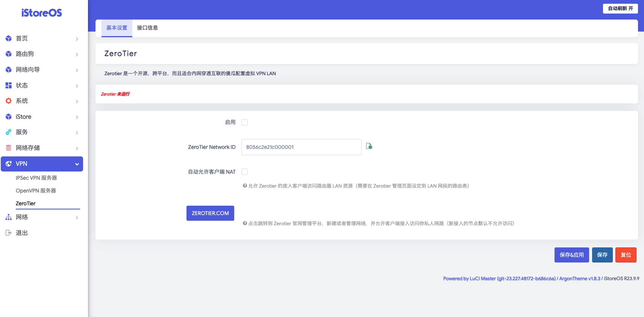
Task: Click the iStoreOS R23.9.9 version text
Action: click(x=621, y=279)
